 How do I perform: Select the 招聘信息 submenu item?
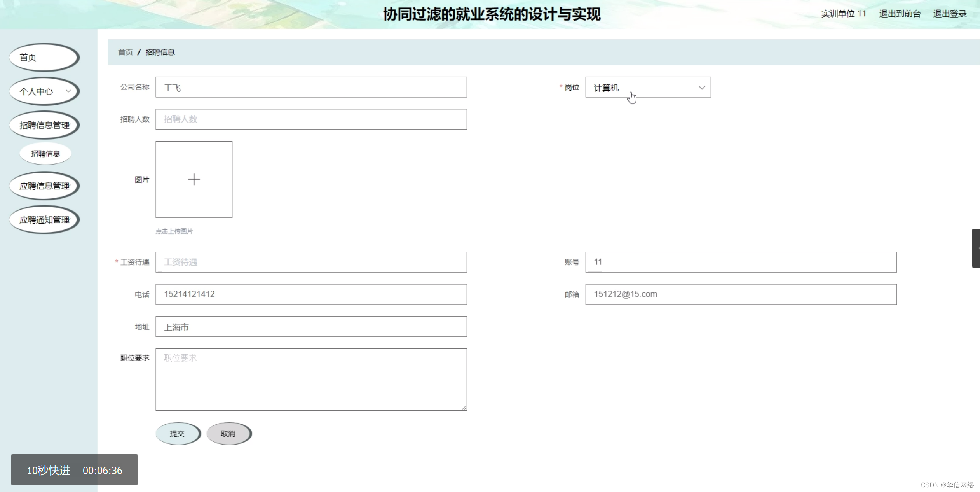click(x=45, y=154)
